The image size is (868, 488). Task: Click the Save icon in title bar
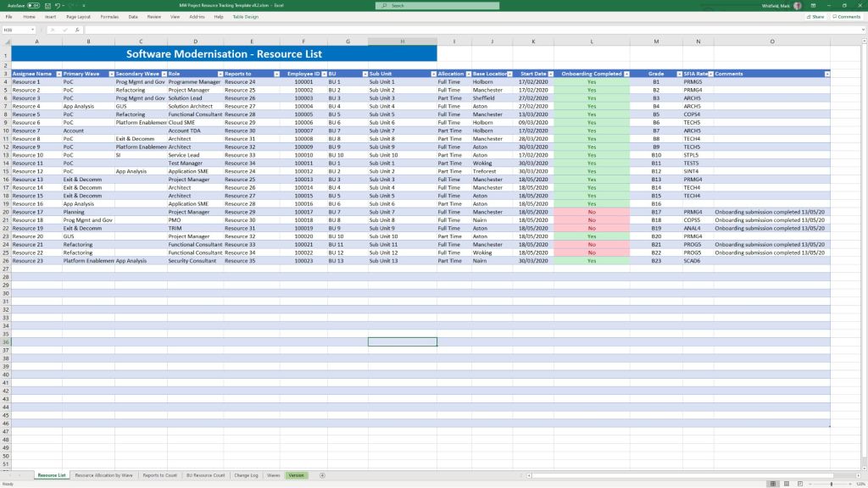pos(47,5)
